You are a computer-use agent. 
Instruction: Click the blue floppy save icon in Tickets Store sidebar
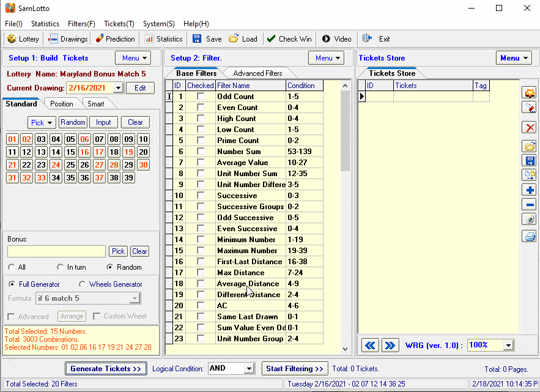coord(530,160)
